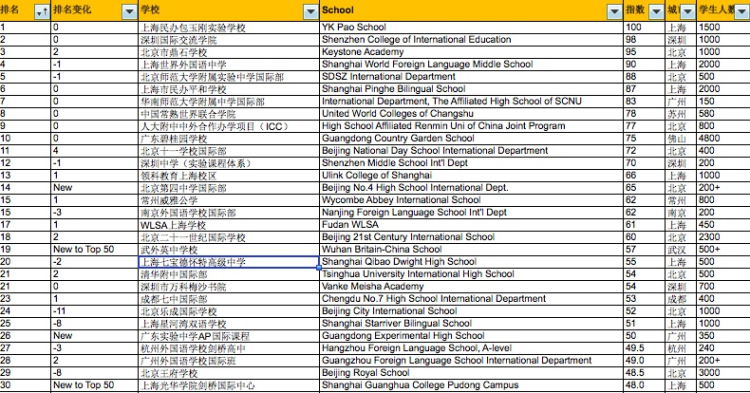Viewport: 750px width, 393px height.
Task: Click the Fudan WLSA cell
Action: (472, 225)
